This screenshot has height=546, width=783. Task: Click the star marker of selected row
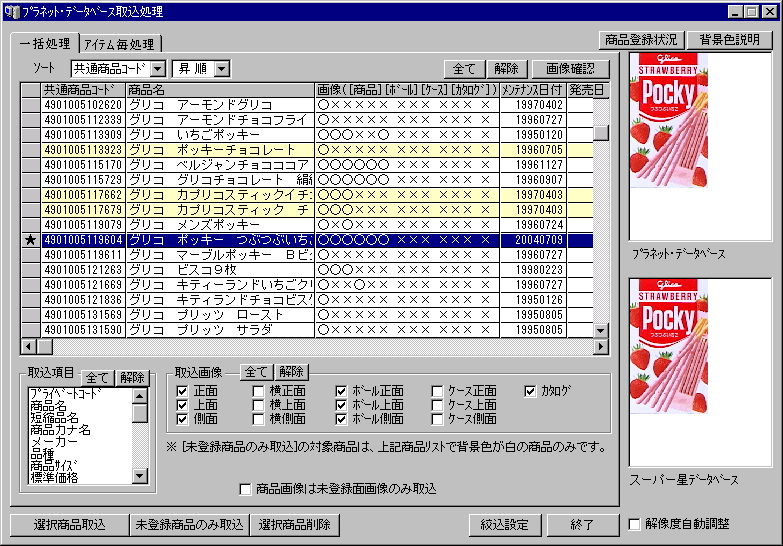pos(30,240)
